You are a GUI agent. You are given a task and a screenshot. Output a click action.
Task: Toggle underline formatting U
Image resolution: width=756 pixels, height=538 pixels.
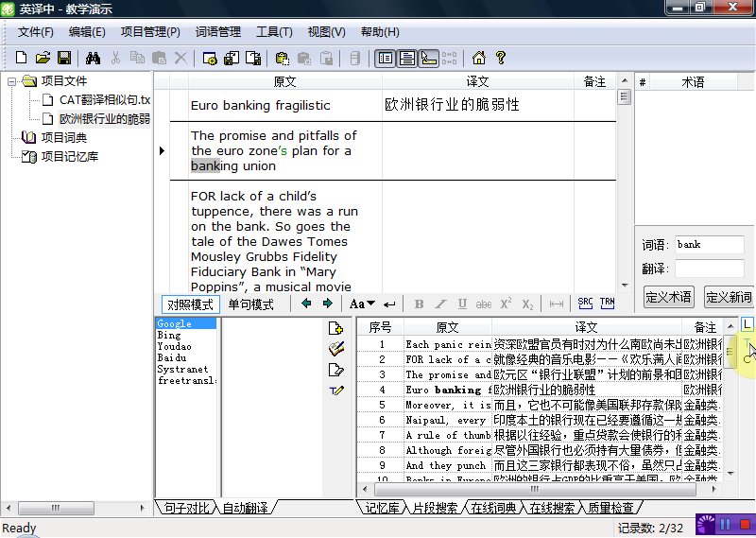[462, 304]
